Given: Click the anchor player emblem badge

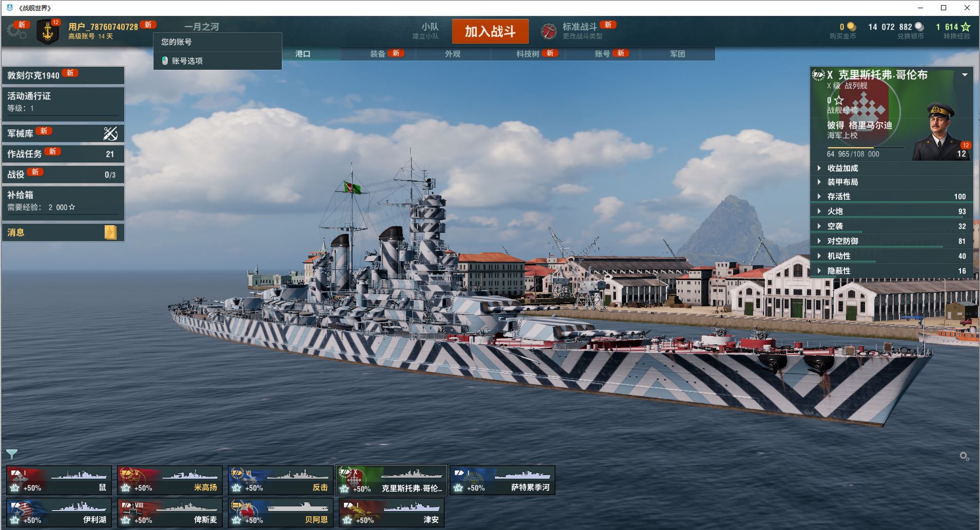Looking at the screenshot, I should 48,32.
